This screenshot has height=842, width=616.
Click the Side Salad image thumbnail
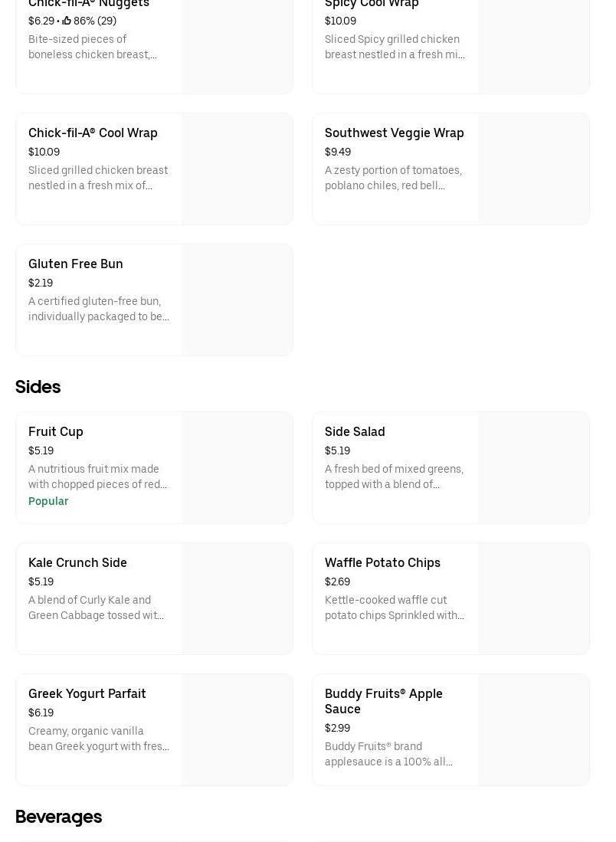[533, 468]
